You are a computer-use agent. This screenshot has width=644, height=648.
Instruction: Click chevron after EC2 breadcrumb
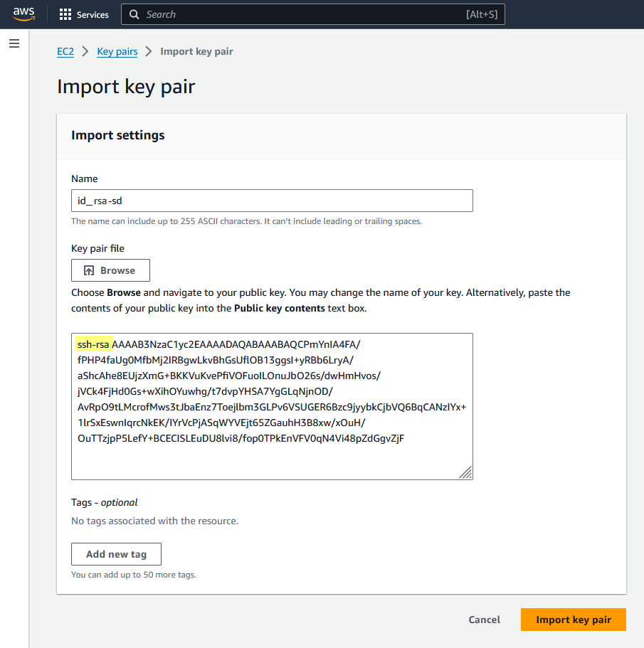85,51
